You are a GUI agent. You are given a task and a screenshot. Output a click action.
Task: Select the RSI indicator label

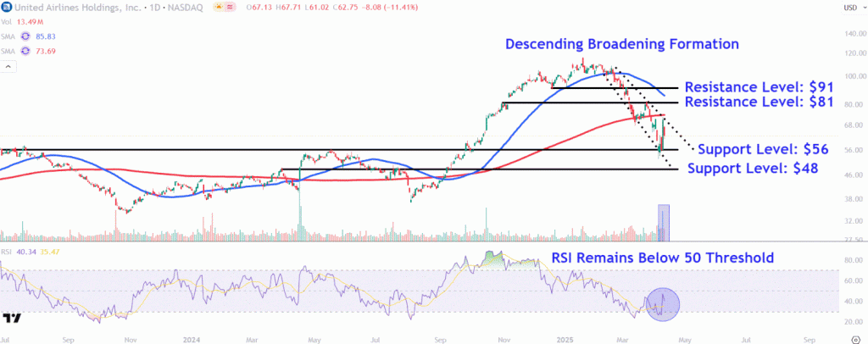pos(6,251)
